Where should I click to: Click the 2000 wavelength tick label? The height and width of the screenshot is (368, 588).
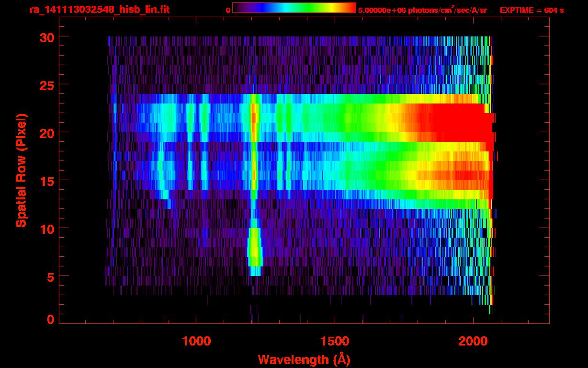473,341
